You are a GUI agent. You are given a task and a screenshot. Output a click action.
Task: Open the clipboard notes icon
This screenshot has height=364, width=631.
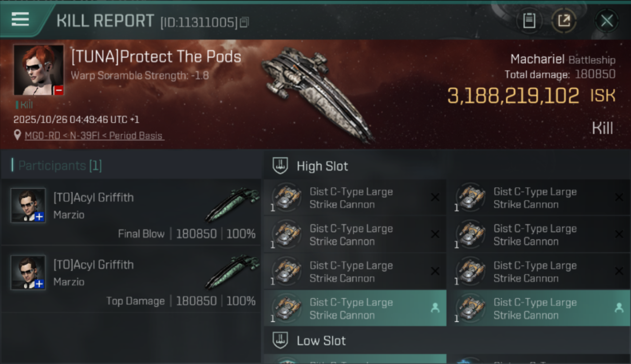[x=529, y=21]
